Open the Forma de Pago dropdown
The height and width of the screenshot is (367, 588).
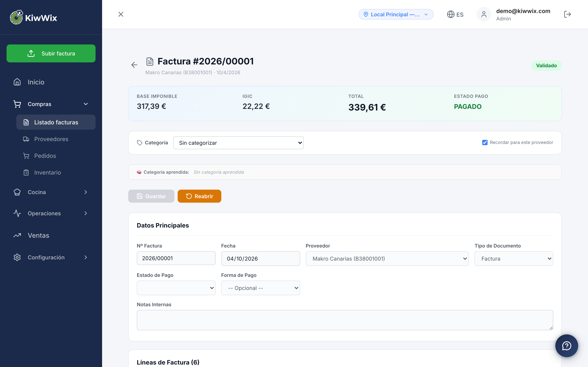click(x=260, y=288)
